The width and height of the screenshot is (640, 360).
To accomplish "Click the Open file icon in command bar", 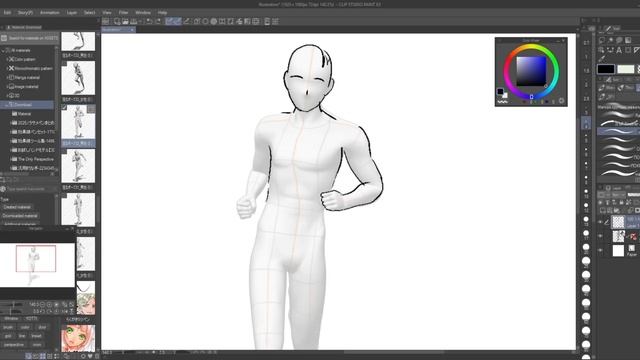I will point(125,21).
